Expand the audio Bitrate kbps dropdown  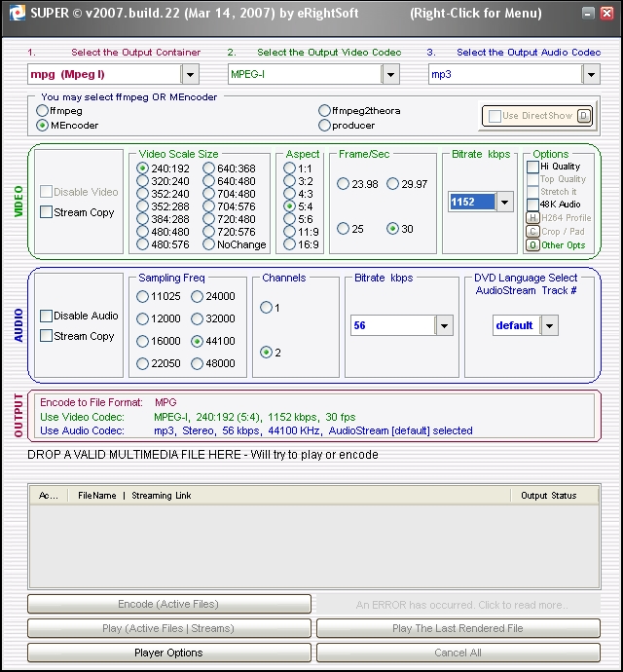pyautogui.click(x=444, y=325)
